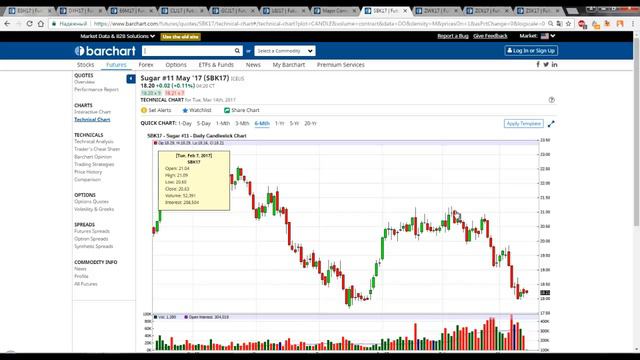Viewport: 640px width, 360px height.
Task: Open the Stocks menu
Action: (x=85, y=65)
